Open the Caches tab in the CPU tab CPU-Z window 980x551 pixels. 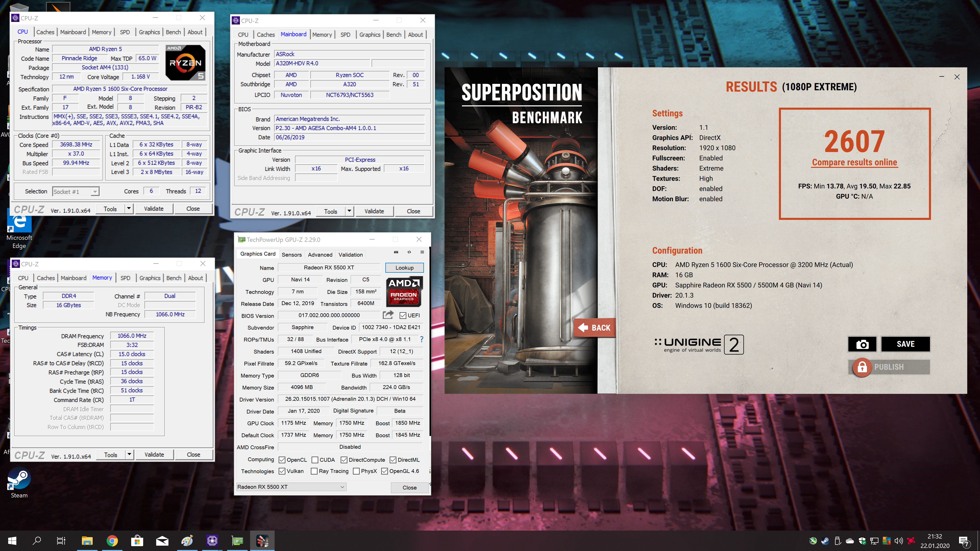[x=45, y=32]
